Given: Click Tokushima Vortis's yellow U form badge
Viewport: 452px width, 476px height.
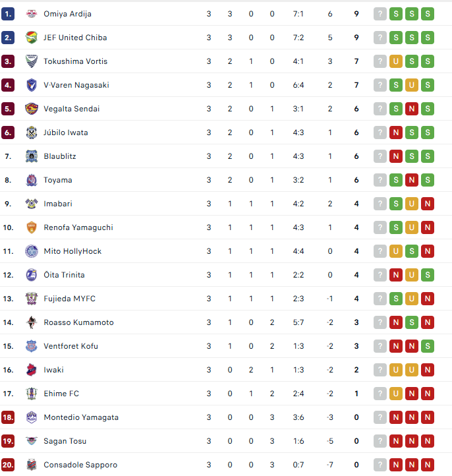Looking at the screenshot, I should point(395,61).
